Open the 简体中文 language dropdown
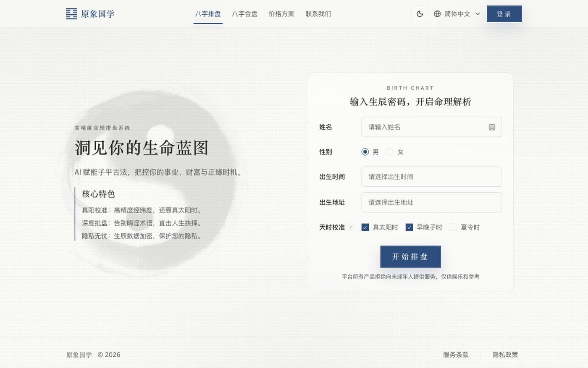 457,14
